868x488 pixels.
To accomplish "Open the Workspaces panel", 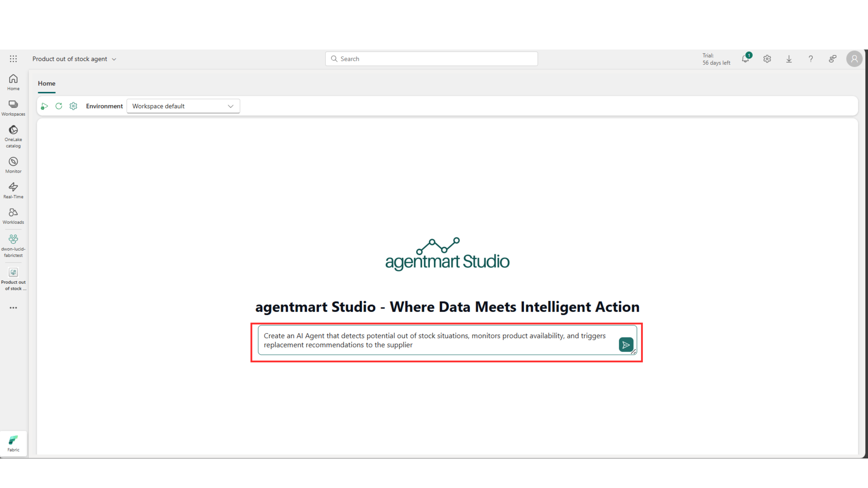I will pyautogui.click(x=13, y=108).
